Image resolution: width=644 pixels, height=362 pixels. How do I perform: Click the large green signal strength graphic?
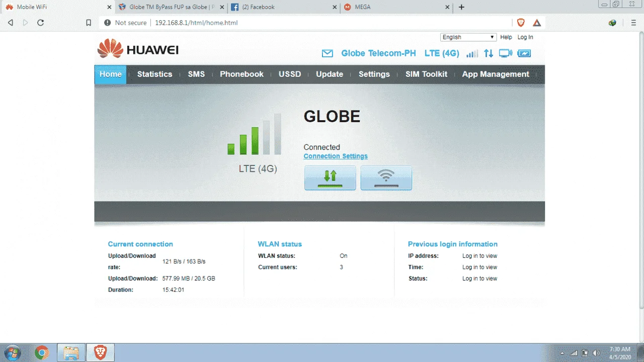click(255, 134)
